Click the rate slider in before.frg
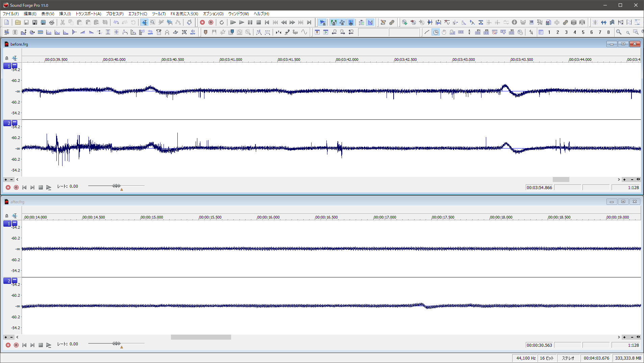Image resolution: width=644 pixels, height=363 pixels. pos(116,186)
